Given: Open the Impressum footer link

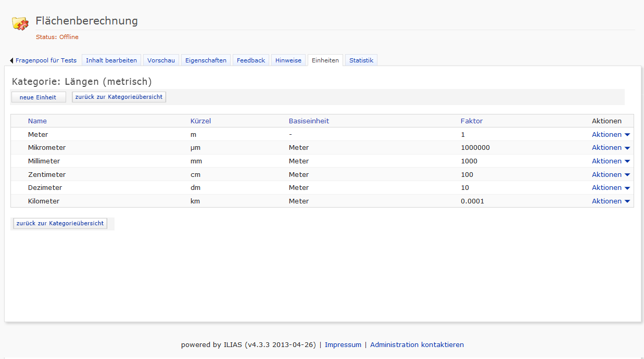Looking at the screenshot, I should pos(343,345).
